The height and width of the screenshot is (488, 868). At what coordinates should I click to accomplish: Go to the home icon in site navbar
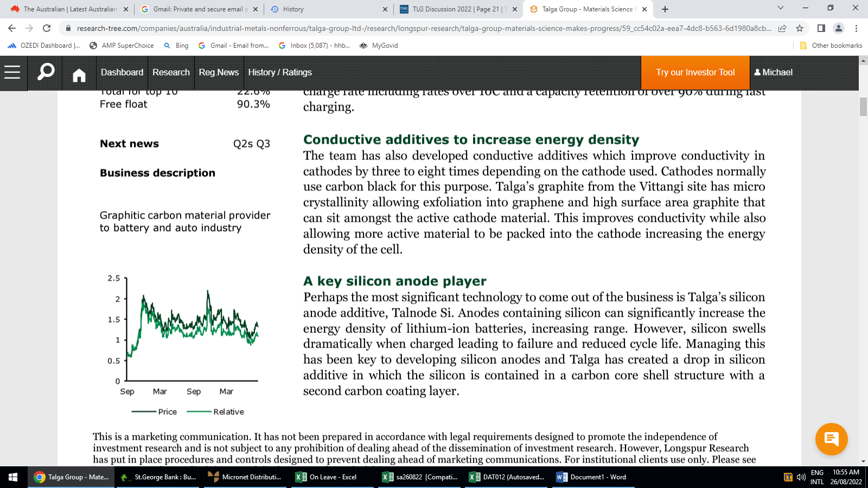click(79, 75)
